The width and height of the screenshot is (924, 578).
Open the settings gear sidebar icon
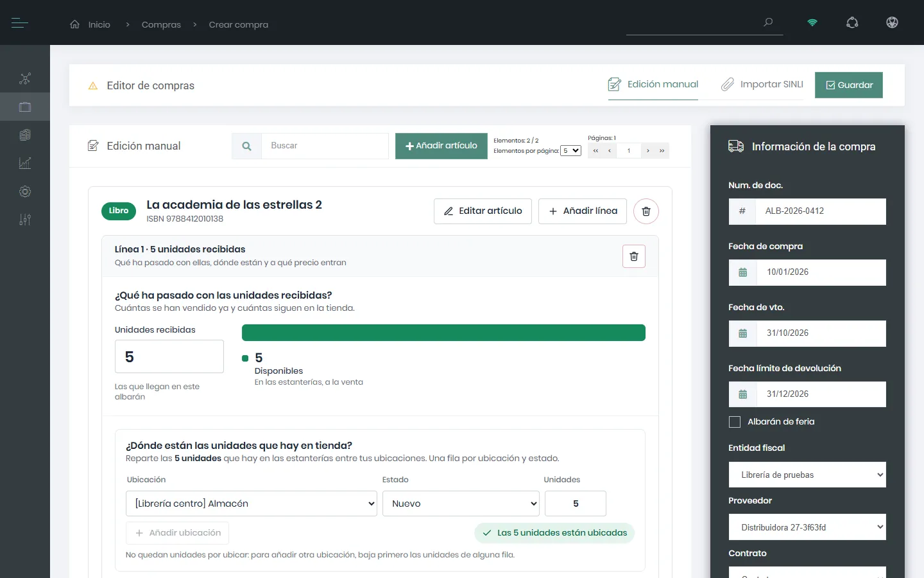tap(25, 191)
